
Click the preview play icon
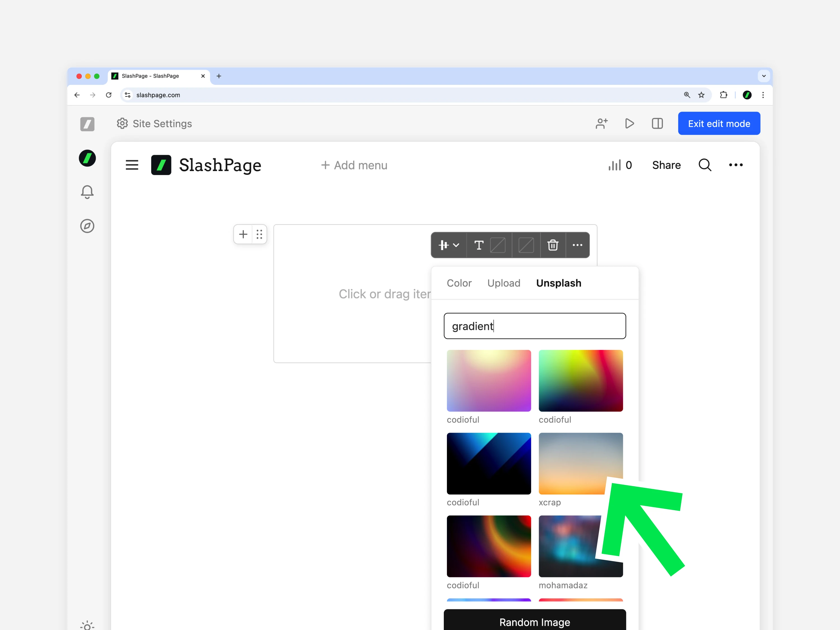click(629, 123)
